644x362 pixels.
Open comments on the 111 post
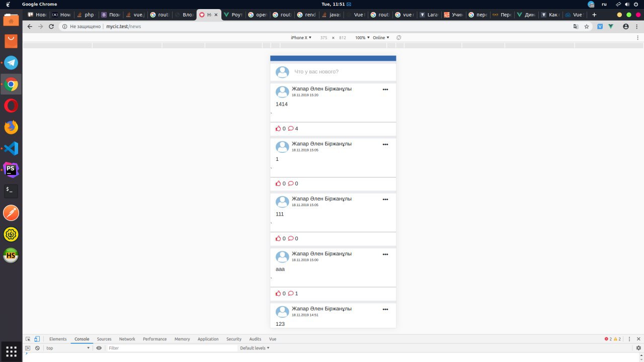[293, 239]
